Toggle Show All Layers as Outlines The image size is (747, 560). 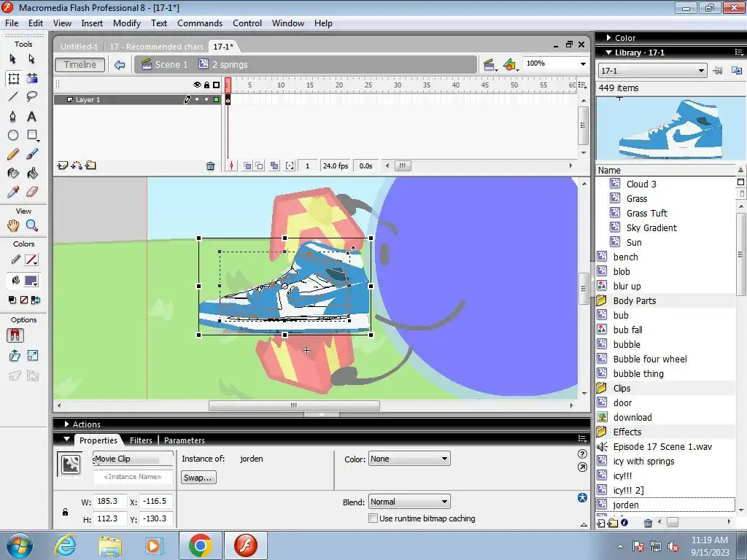pyautogui.click(x=216, y=85)
